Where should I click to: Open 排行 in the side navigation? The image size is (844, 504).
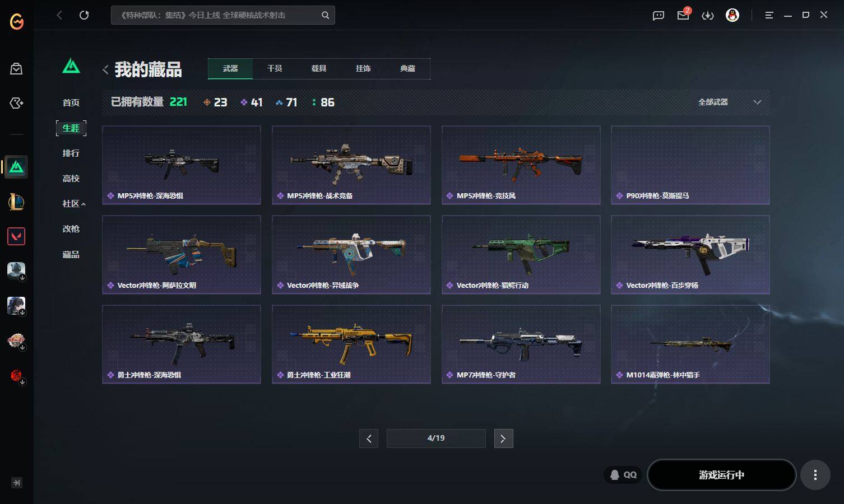(x=71, y=153)
